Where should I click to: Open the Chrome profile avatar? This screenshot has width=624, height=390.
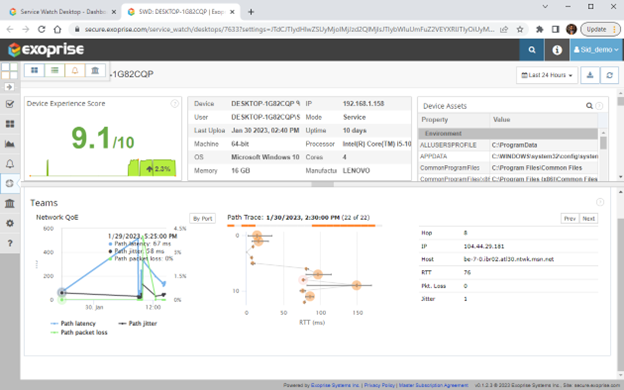pyautogui.click(x=571, y=29)
